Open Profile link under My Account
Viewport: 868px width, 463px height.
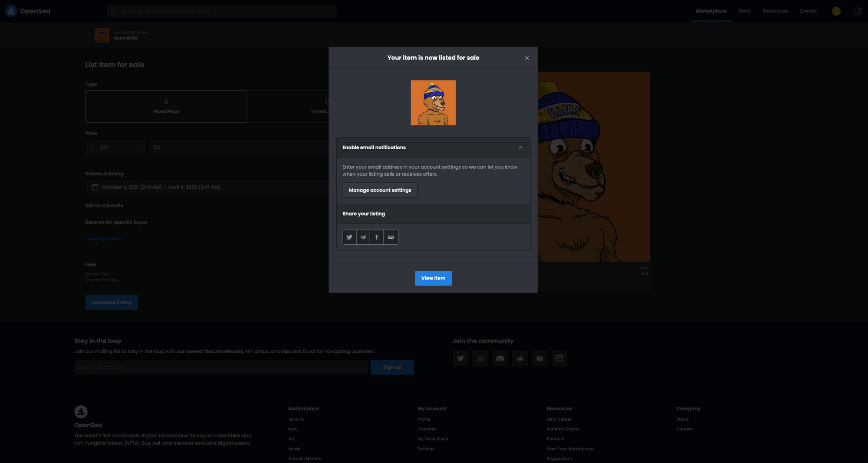[x=424, y=419]
